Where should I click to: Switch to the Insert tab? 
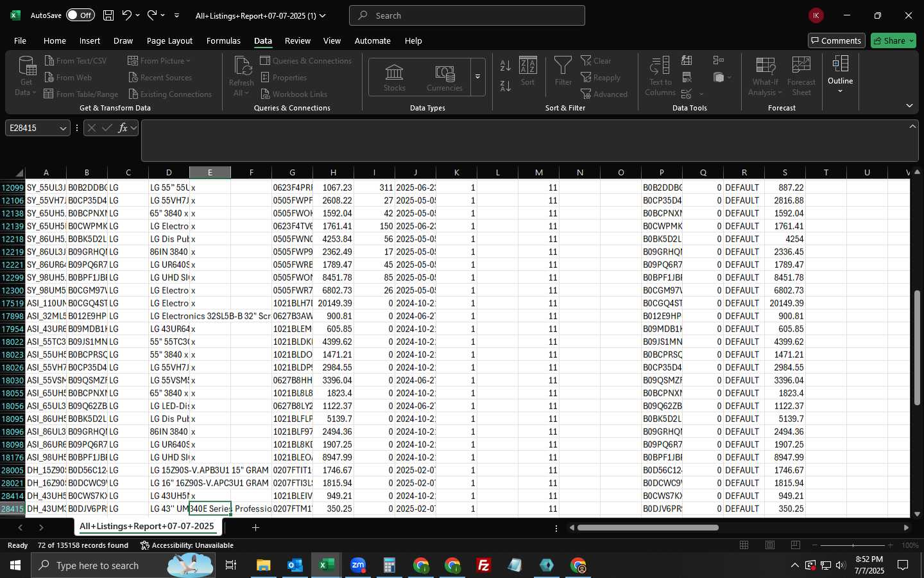90,40
